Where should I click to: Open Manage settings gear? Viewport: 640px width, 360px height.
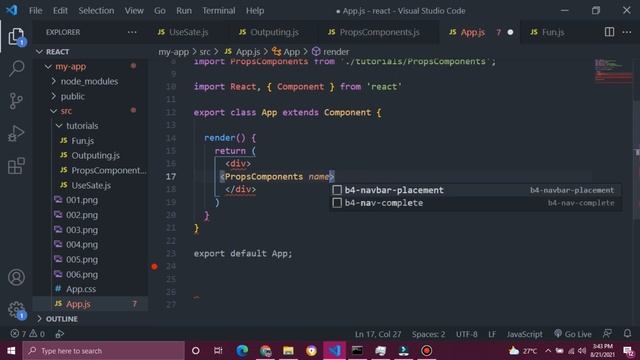(16, 310)
